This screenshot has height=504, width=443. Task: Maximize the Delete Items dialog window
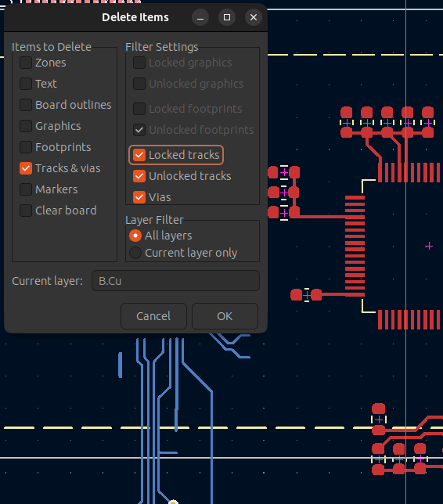point(227,17)
